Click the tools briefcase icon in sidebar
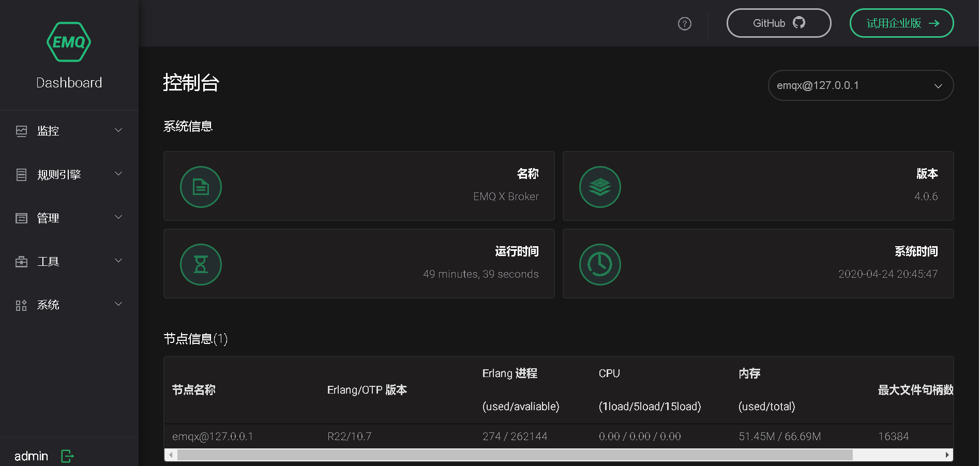The width and height of the screenshot is (980, 466). pyautogui.click(x=21, y=262)
